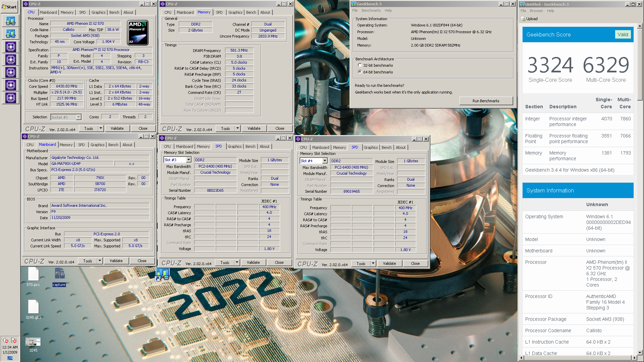Viewport: 644px width, 362px height.
Task: Click Validate in CPU-Z CPU-tab window
Action: (x=117, y=128)
